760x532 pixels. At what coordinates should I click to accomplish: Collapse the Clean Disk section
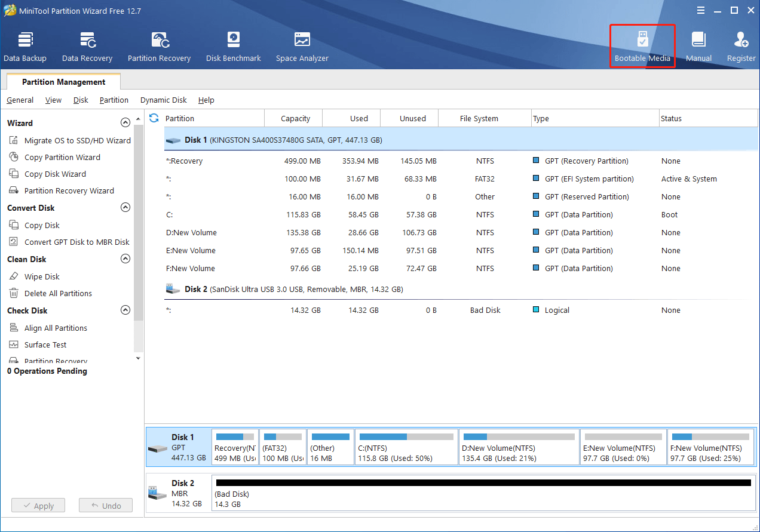[125, 259]
